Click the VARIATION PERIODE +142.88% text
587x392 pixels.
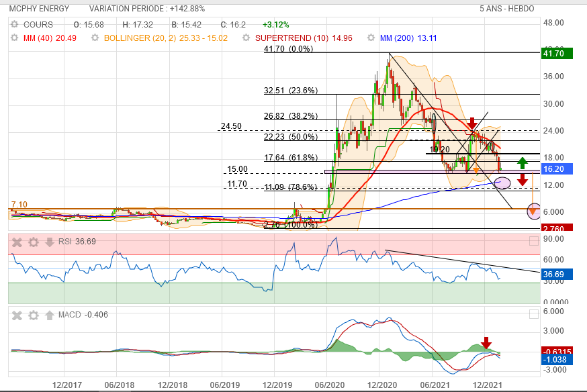(x=146, y=9)
